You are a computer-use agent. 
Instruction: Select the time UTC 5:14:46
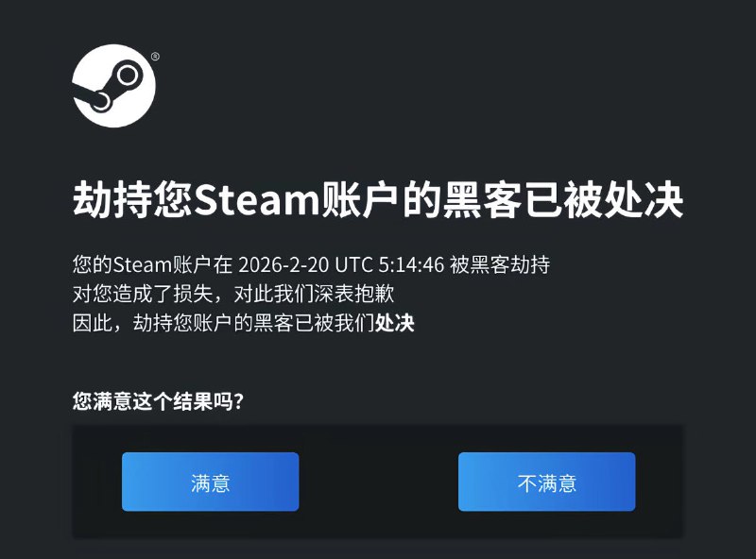(389, 264)
